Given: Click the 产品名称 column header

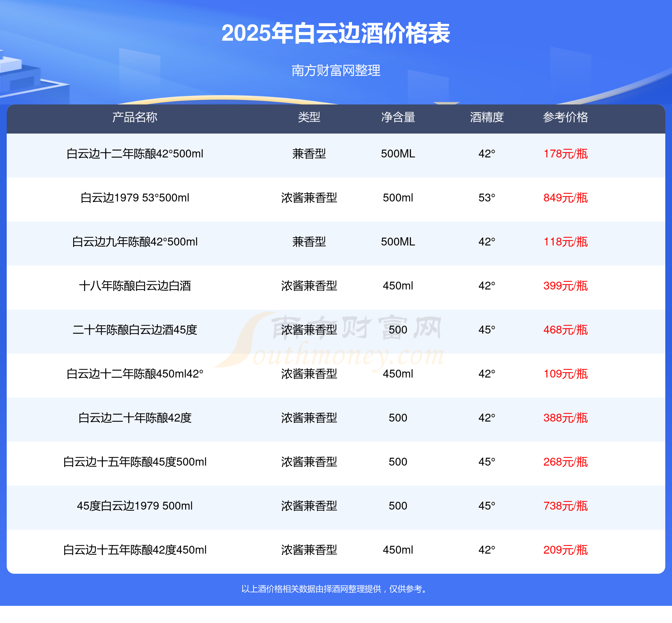Looking at the screenshot, I should 135,117.
